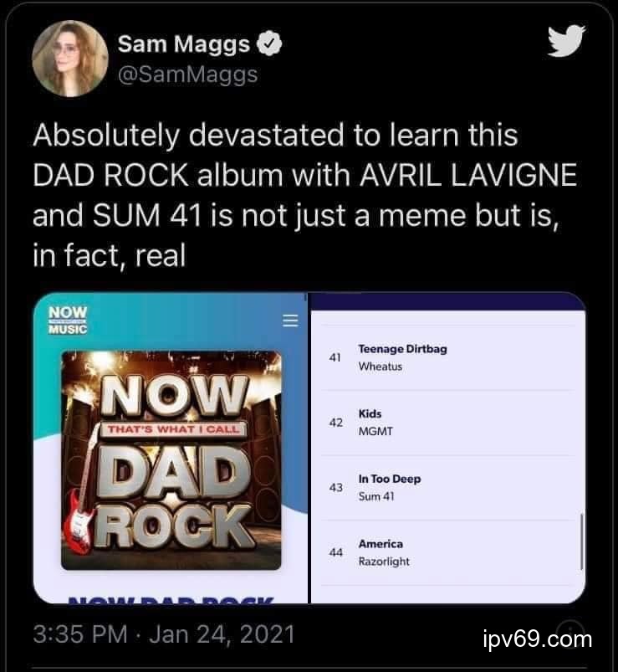Open the hamburger menu on Now Music page

pyautogui.click(x=290, y=321)
